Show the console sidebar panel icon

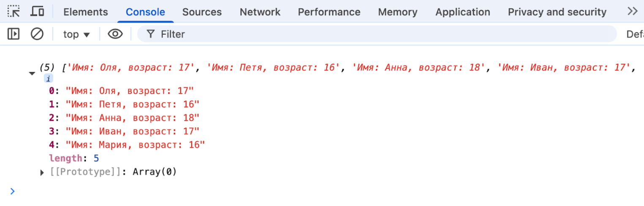point(14,34)
